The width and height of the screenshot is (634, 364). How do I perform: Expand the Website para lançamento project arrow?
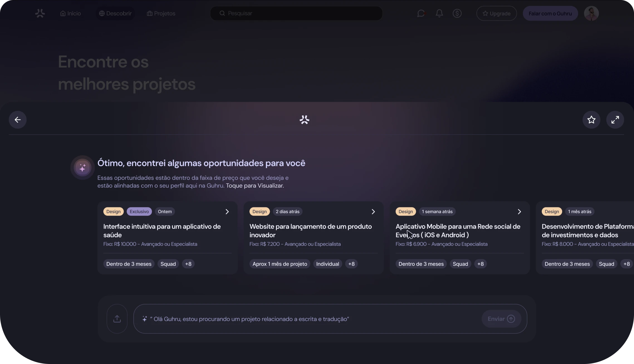pyautogui.click(x=373, y=212)
